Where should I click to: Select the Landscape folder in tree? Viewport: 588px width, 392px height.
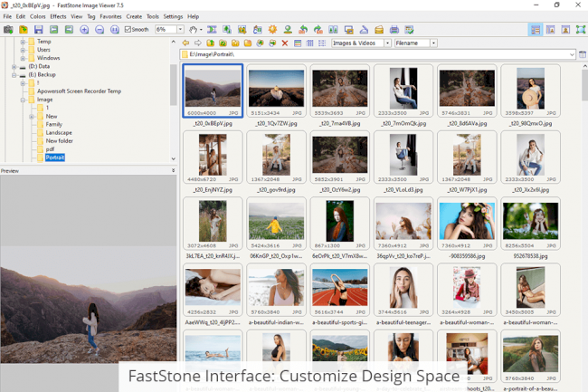tap(59, 133)
